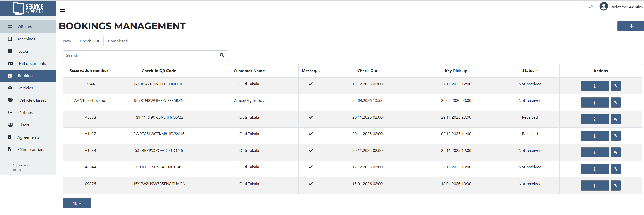Open 365id scanners in sidebar
This screenshot has width=644, height=215.
28,149
